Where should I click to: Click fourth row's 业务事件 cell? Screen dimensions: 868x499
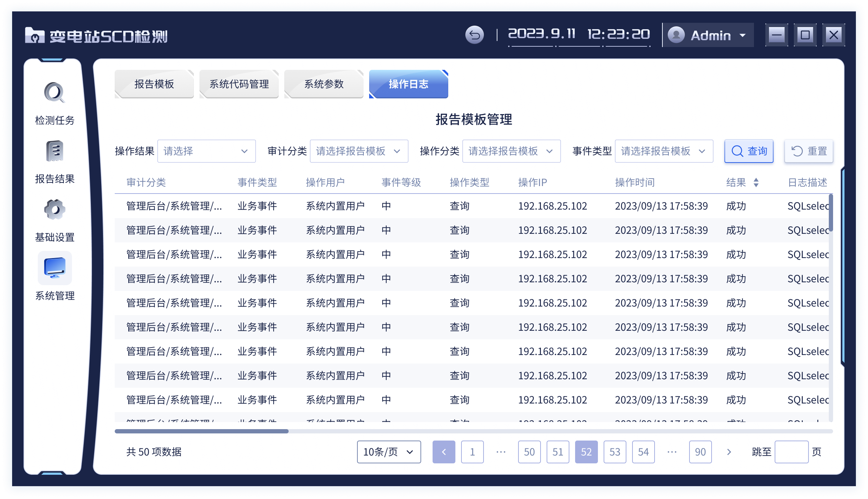[257, 279]
